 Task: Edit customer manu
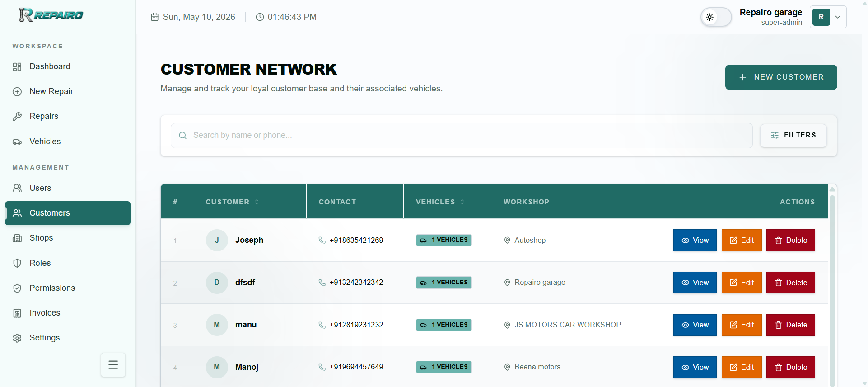[x=742, y=325]
